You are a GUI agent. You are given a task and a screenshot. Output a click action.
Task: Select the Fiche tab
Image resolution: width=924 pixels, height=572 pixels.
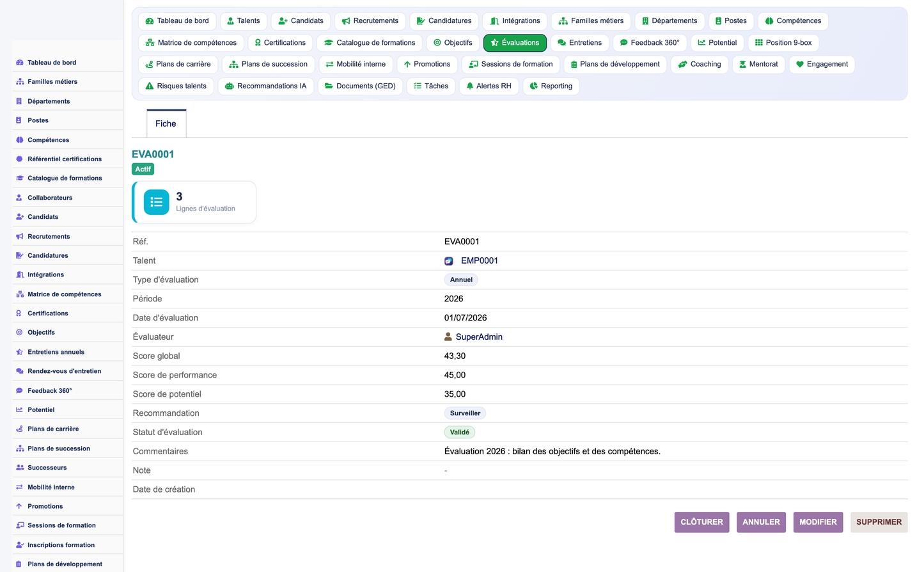coord(166,123)
